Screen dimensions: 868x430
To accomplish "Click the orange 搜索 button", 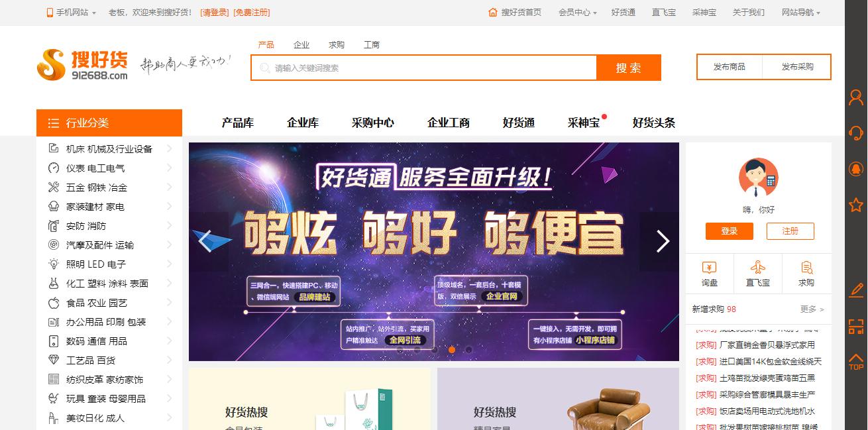I will click(x=628, y=68).
